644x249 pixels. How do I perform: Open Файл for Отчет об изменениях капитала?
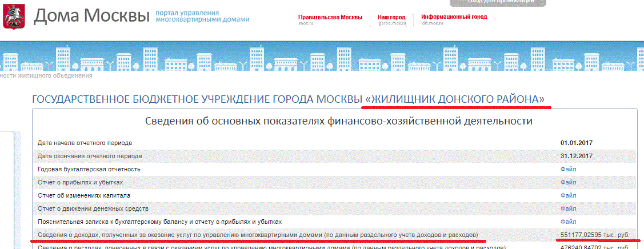[x=569, y=195]
